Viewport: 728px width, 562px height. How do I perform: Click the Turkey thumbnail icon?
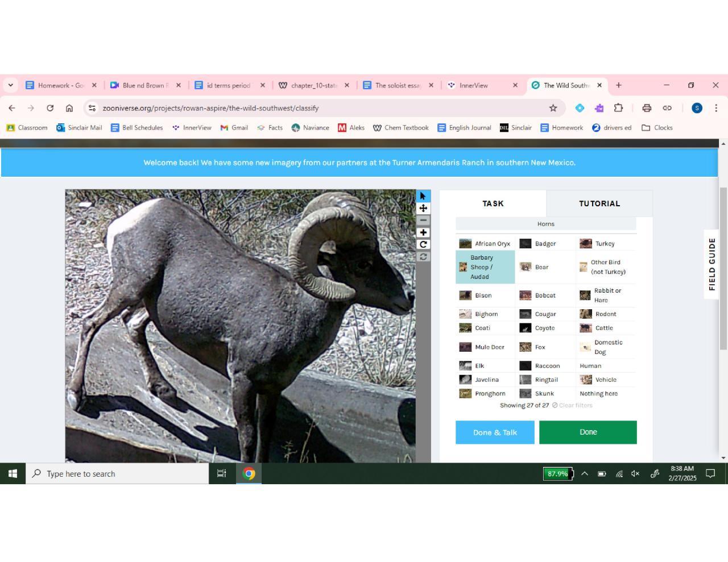[x=586, y=244]
